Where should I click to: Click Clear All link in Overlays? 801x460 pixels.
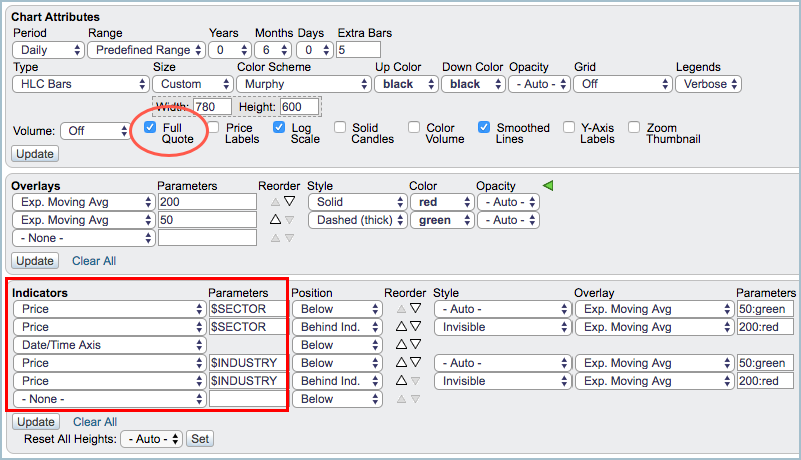(93, 260)
